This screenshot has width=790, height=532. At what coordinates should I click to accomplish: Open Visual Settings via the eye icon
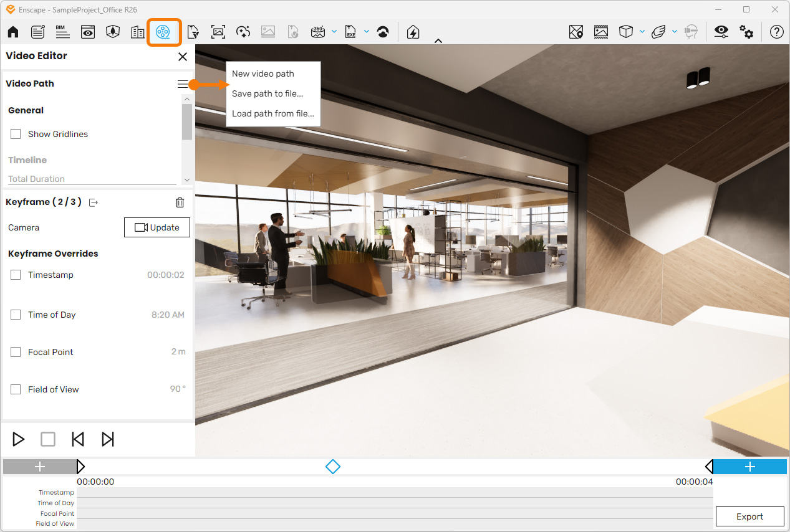pos(721,31)
